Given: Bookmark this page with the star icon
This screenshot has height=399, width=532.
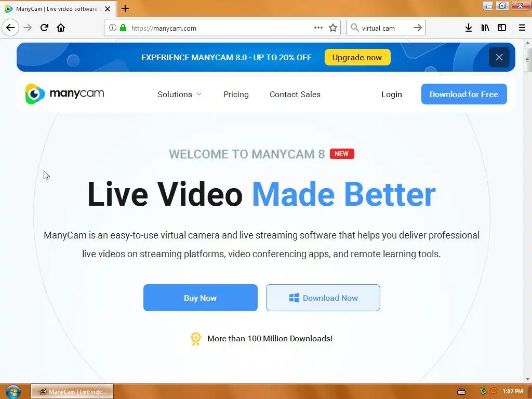Looking at the screenshot, I should tap(333, 28).
